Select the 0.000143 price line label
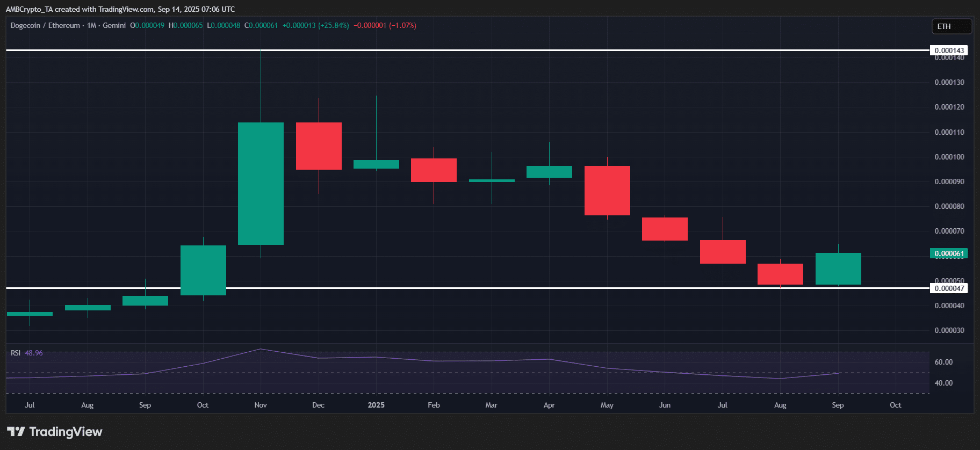The width and height of the screenshot is (980, 450). coord(949,50)
